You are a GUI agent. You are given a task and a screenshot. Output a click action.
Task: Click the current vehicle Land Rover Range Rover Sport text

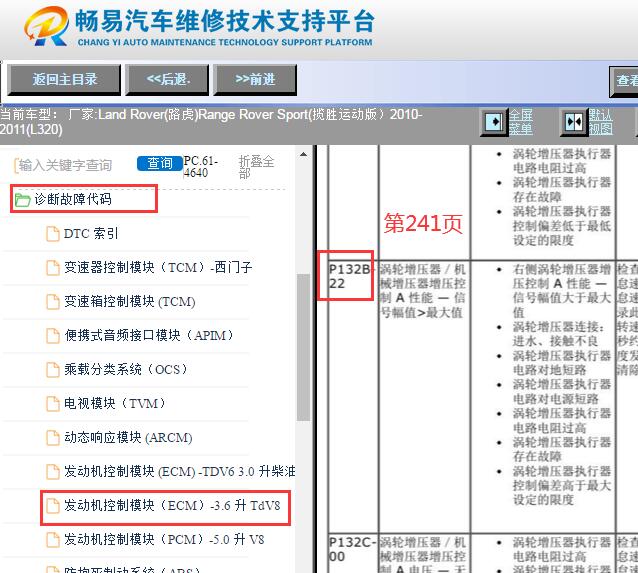(211, 122)
